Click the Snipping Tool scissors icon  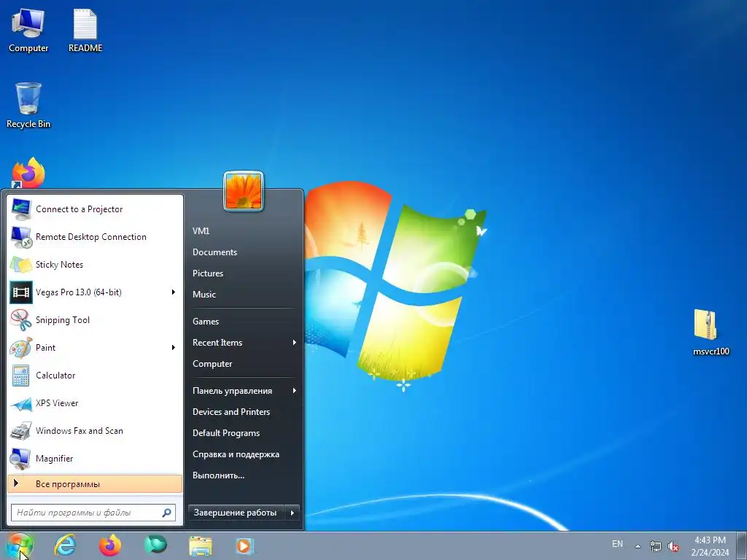(x=20, y=319)
